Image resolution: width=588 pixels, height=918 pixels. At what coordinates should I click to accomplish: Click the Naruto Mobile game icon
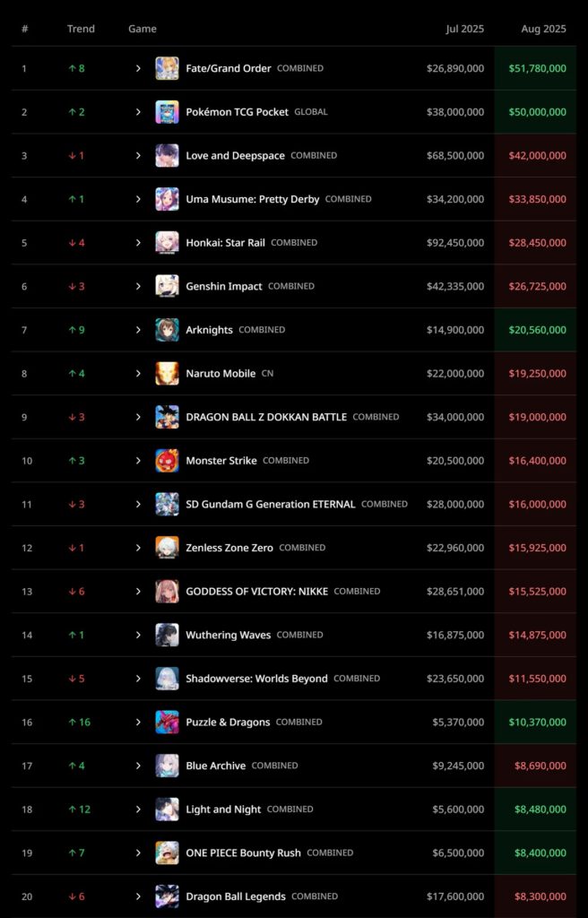tap(167, 373)
